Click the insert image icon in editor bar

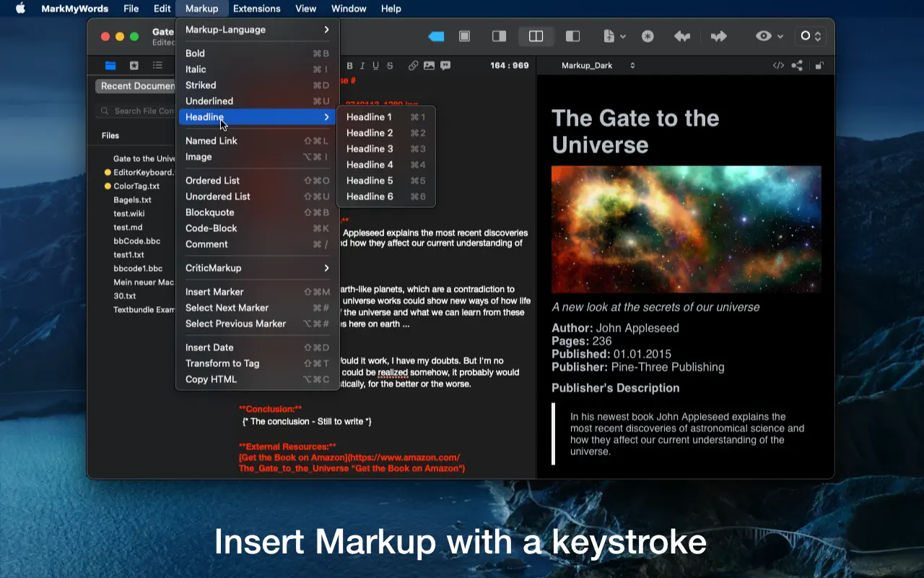429,66
